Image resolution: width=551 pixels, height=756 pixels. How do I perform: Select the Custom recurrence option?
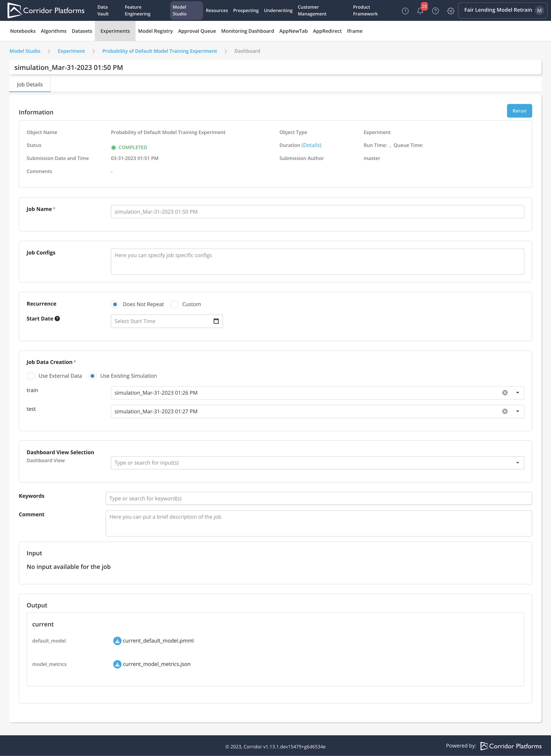(x=174, y=304)
